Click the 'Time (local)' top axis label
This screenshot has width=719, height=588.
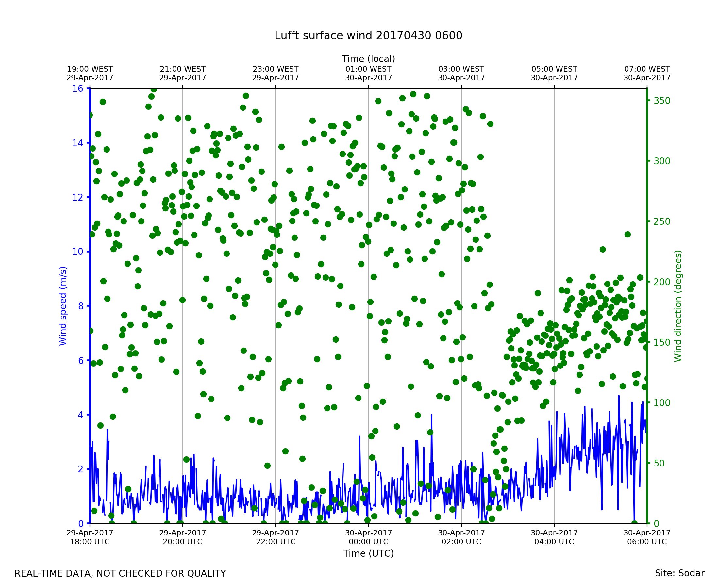pyautogui.click(x=368, y=59)
